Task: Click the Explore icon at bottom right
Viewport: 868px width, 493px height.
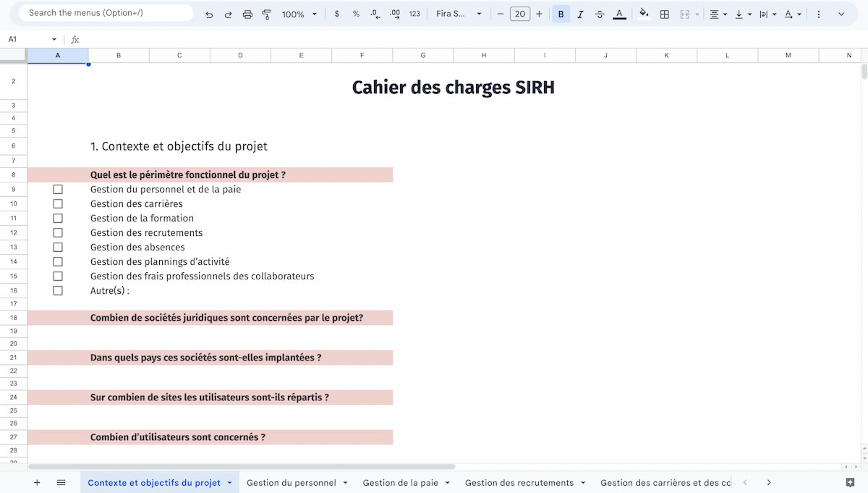Action: pyautogui.click(x=850, y=482)
